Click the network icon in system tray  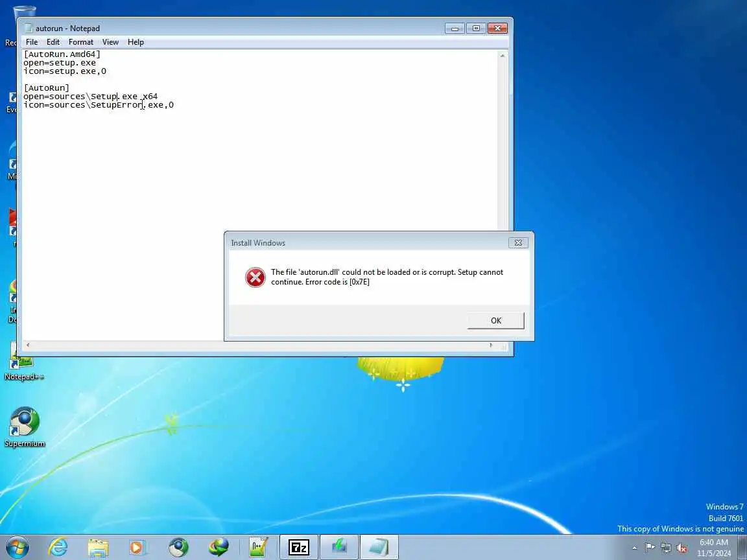[666, 548]
